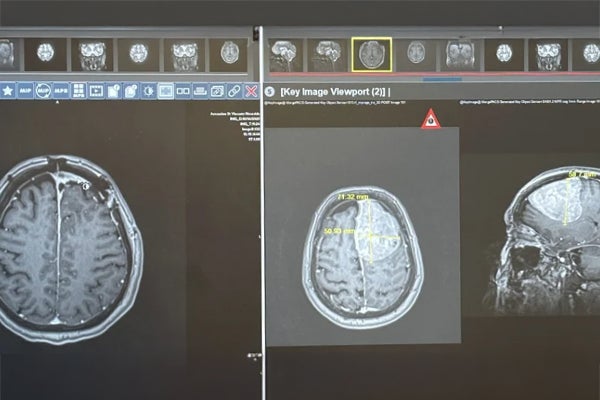Viewport: 600px width, 400px height.
Task: Start cine playback with the film-play icon
Action: point(96,91)
